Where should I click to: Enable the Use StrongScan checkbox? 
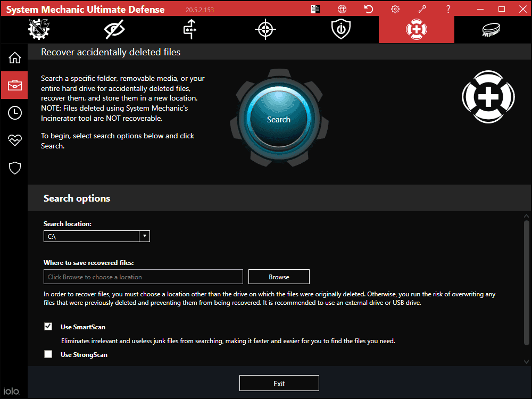point(48,354)
